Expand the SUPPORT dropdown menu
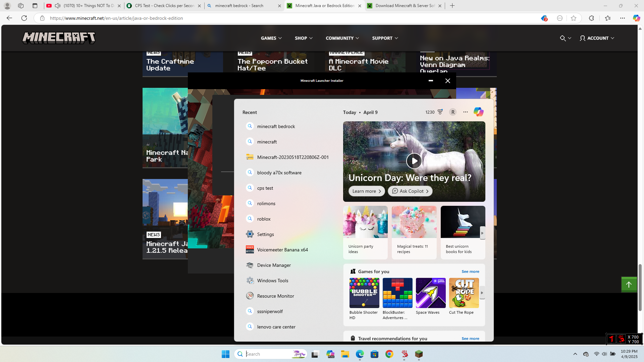The width and height of the screenshot is (644, 362). pyautogui.click(x=385, y=38)
